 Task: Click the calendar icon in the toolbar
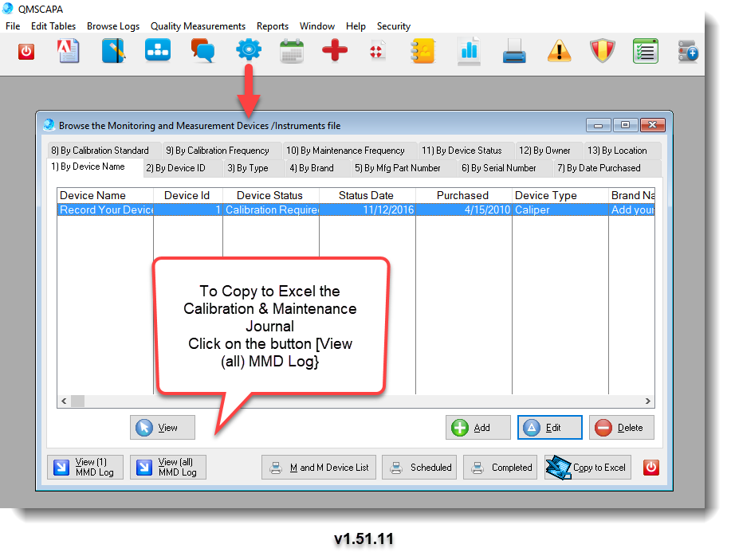click(292, 49)
